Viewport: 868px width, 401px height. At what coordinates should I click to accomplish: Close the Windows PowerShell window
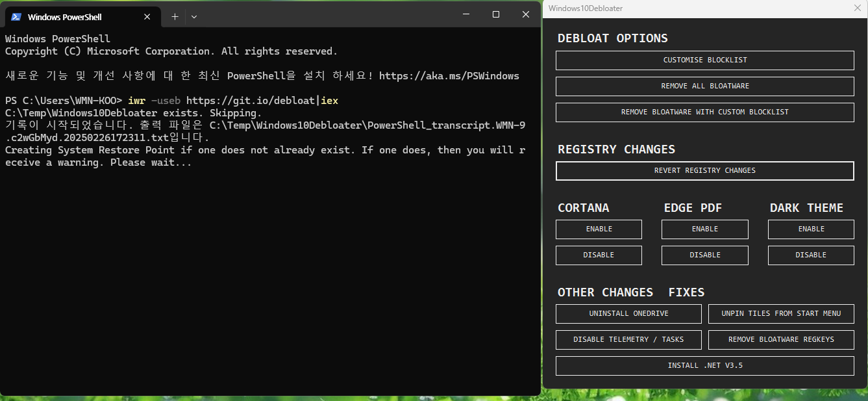click(526, 14)
